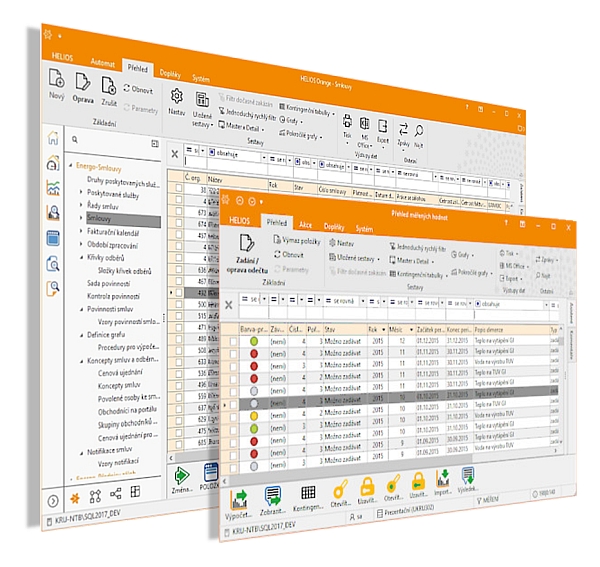Click search magnifier in navigation panel
Viewport: 600px width, 567px height.
(75, 140)
